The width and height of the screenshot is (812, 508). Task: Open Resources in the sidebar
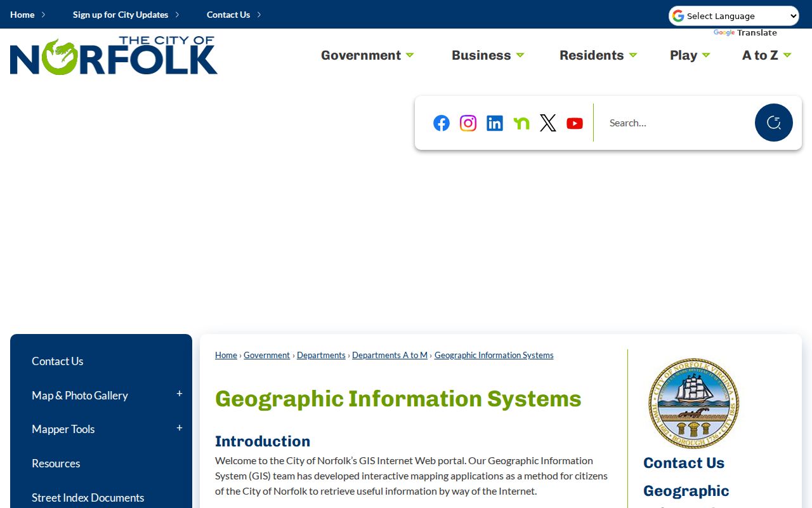[56, 464]
